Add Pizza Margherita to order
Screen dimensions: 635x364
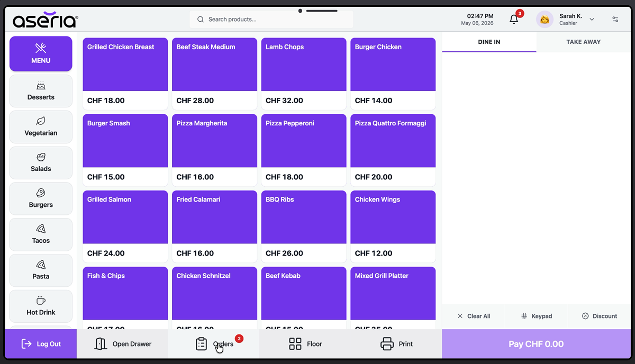(x=215, y=150)
